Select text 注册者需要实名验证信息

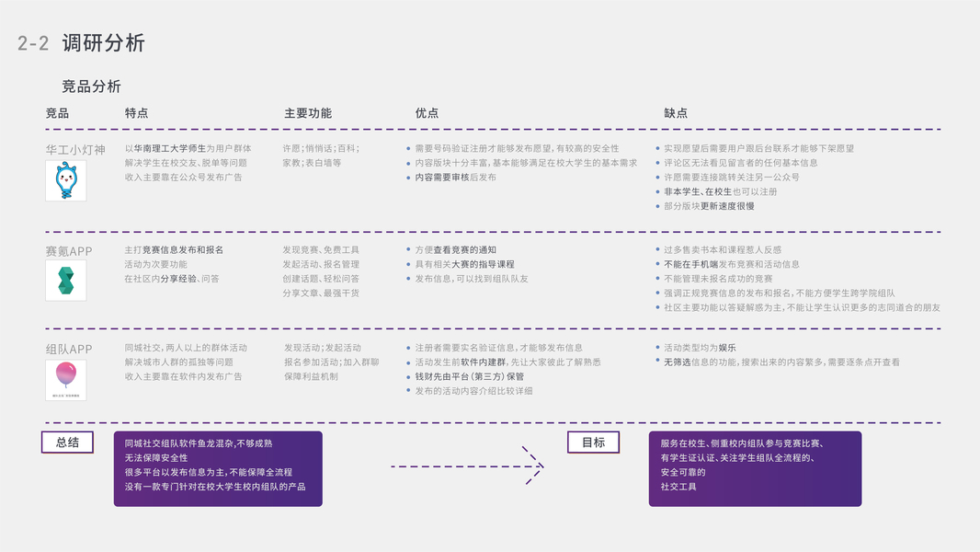465,348
